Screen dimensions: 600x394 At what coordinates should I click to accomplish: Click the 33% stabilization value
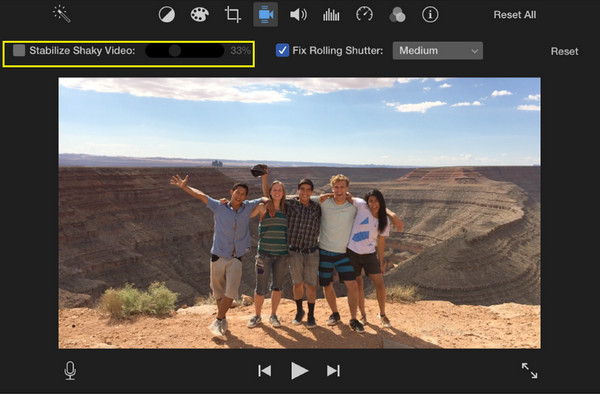[240, 50]
